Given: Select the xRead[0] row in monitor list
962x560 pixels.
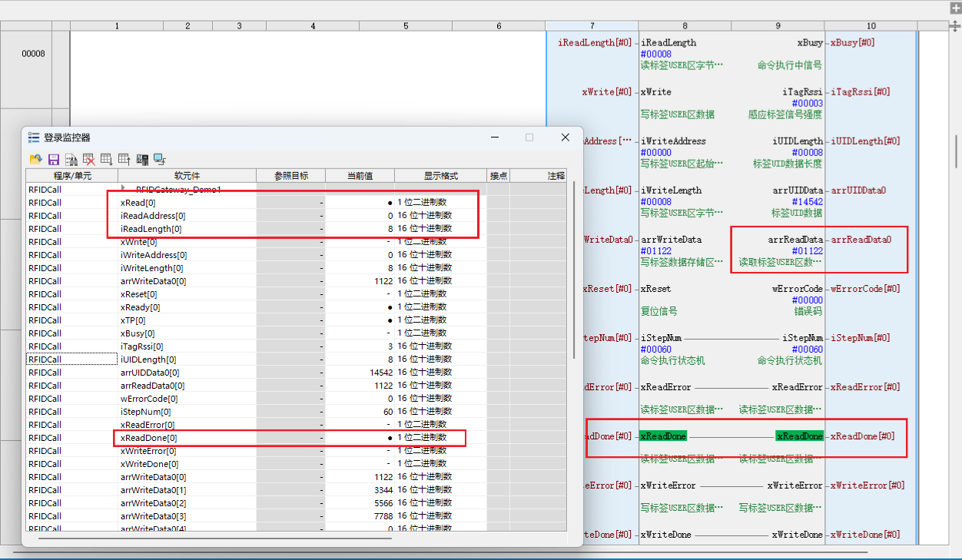Looking at the screenshot, I should 296,203.
